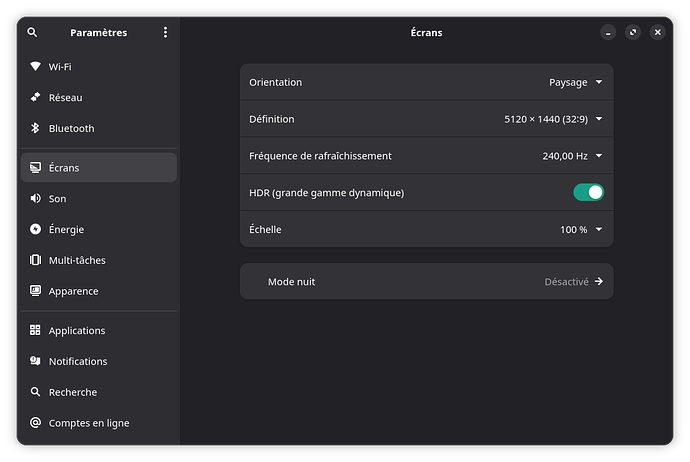Click the Son speaker icon
This screenshot has width=690, height=462.
click(35, 198)
